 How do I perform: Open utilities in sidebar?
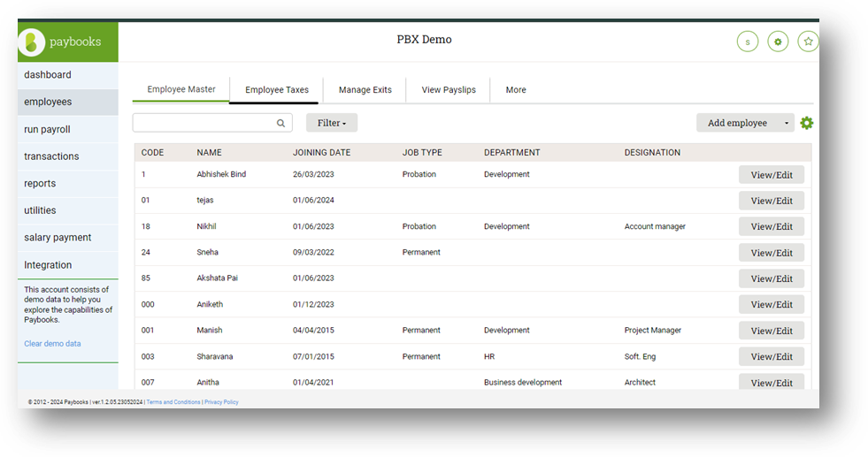click(x=67, y=210)
